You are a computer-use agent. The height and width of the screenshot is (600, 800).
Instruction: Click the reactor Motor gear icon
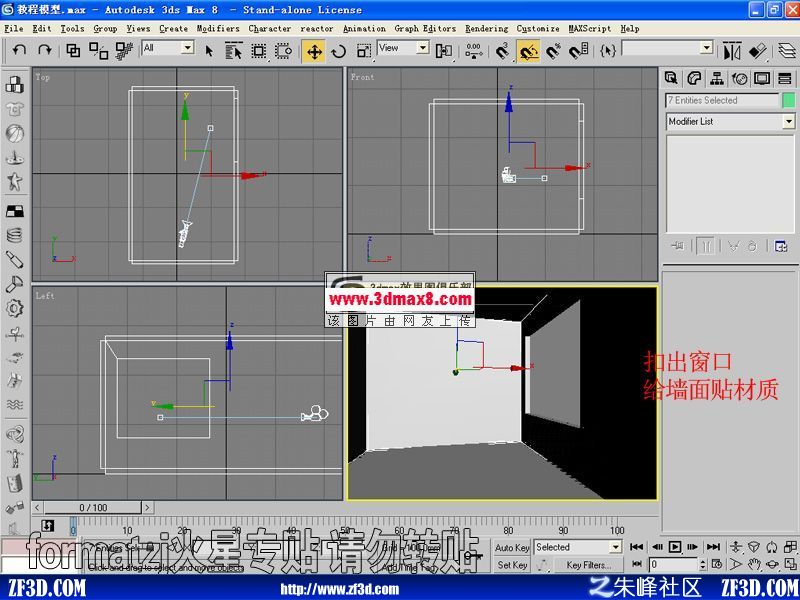(14, 308)
